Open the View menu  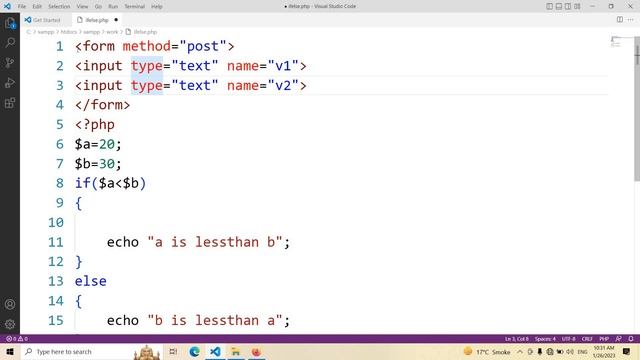(82, 7)
